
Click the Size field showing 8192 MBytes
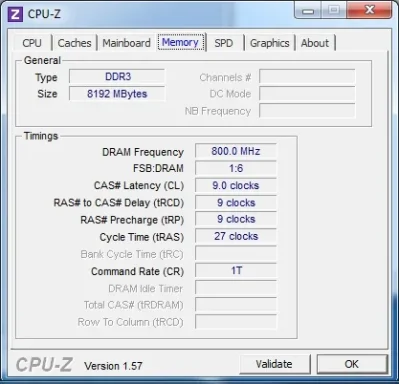(x=117, y=94)
